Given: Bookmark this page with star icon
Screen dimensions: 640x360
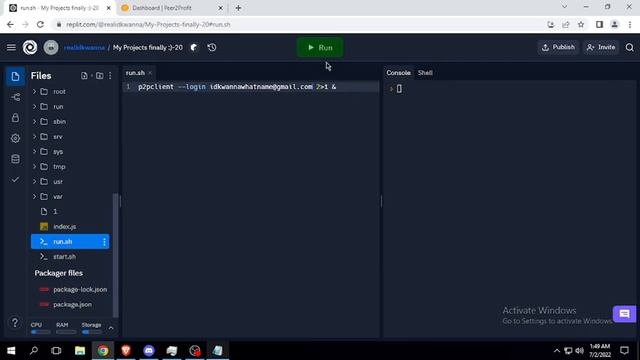Looking at the screenshot, I should point(581,24).
